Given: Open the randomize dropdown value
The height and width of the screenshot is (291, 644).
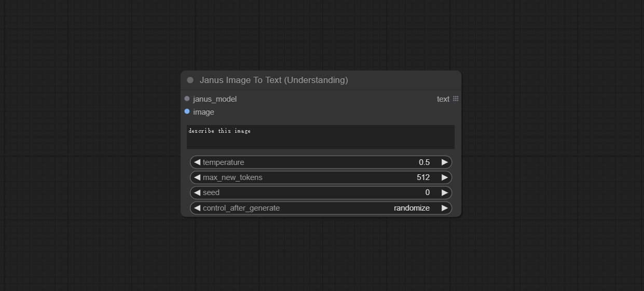Looking at the screenshot, I should pyautogui.click(x=412, y=208).
